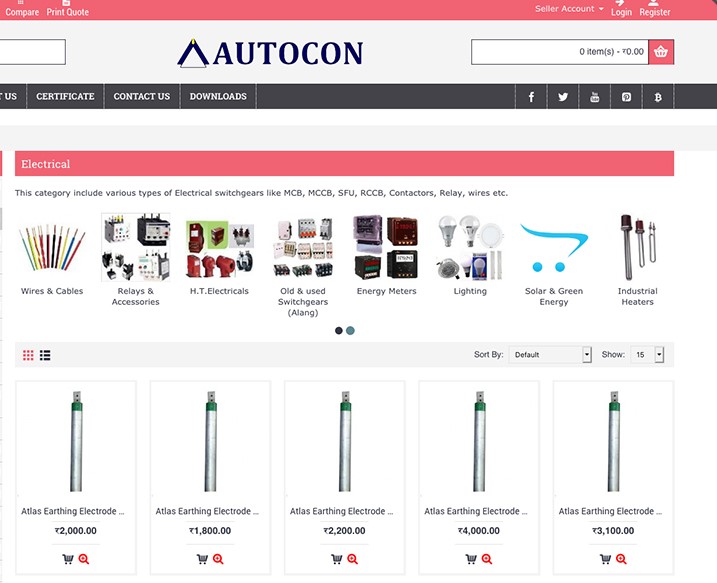Quick view the ₹1,800.00 Atlas Earthing Electrode
Viewport: 717px width, 583px height.
tap(218, 559)
